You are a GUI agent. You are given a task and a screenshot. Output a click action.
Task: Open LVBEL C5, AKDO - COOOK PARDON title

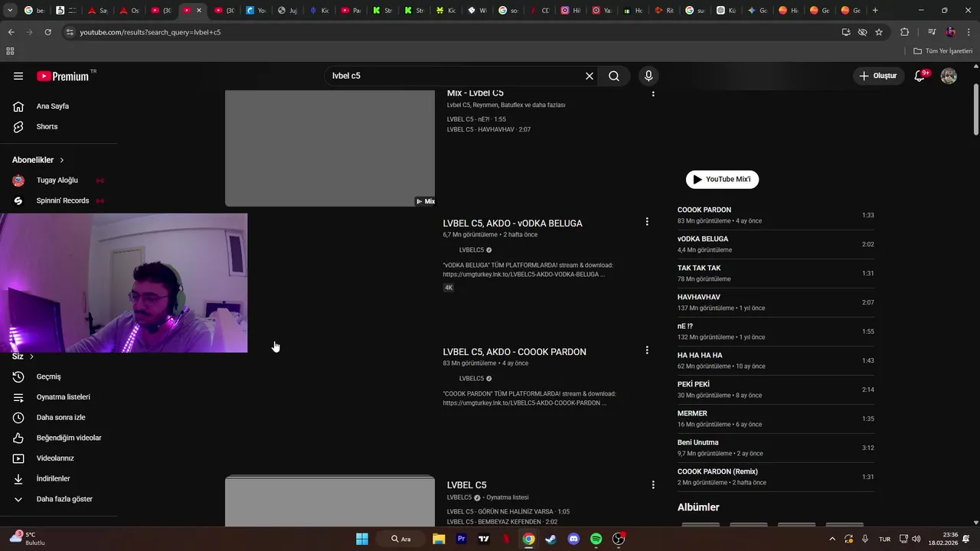514,352
